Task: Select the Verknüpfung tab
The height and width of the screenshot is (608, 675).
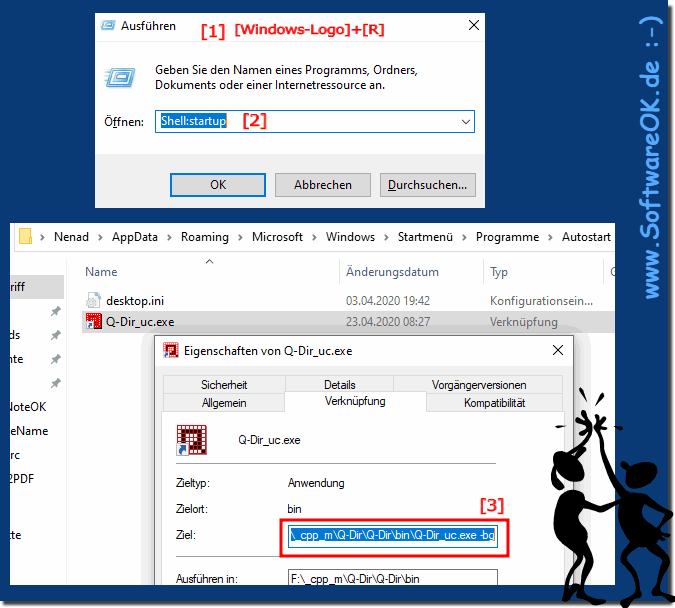Action: 355,401
